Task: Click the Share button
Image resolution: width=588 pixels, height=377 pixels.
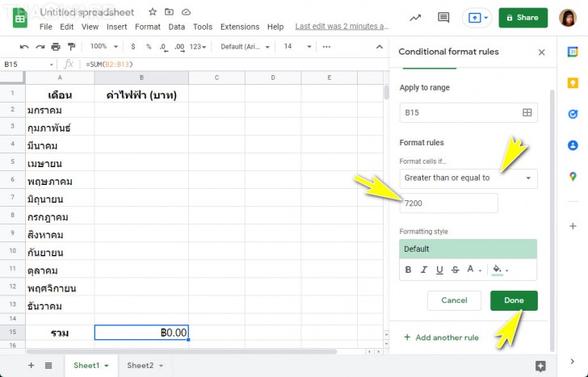Action: pyautogui.click(x=523, y=18)
